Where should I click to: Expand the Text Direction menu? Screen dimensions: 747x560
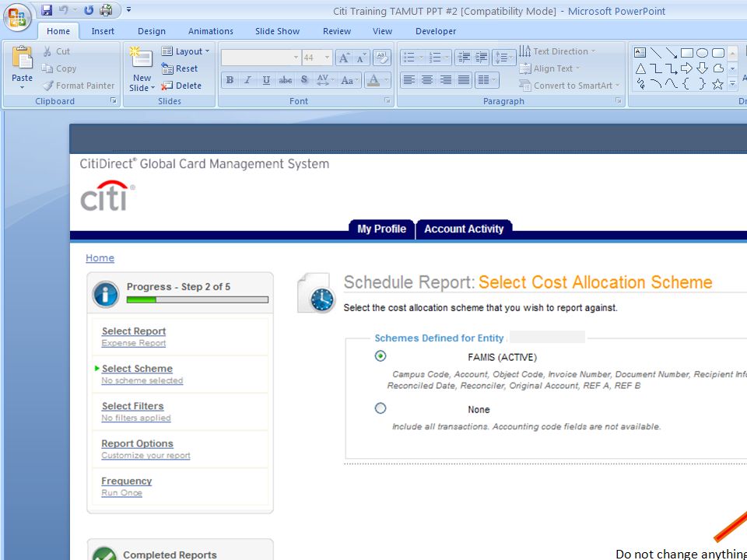(x=557, y=51)
